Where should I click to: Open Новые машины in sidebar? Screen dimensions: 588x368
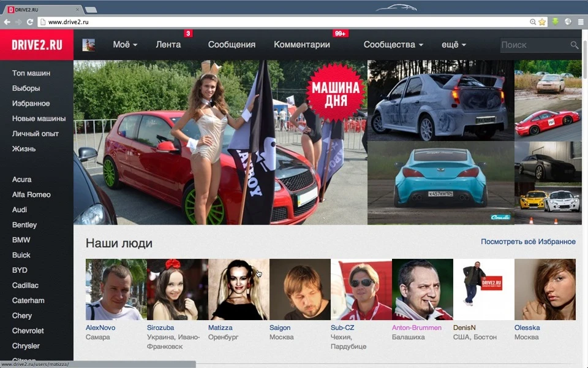[39, 118]
